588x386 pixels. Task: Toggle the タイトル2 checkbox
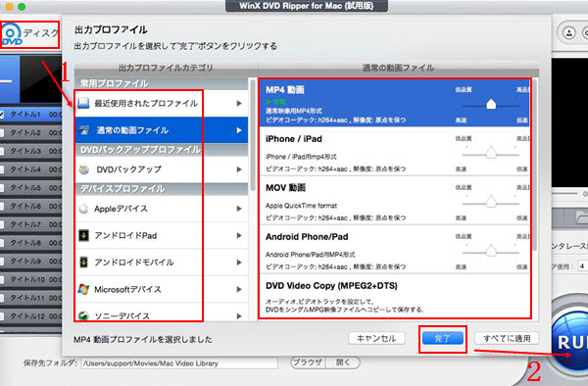pos(2,132)
